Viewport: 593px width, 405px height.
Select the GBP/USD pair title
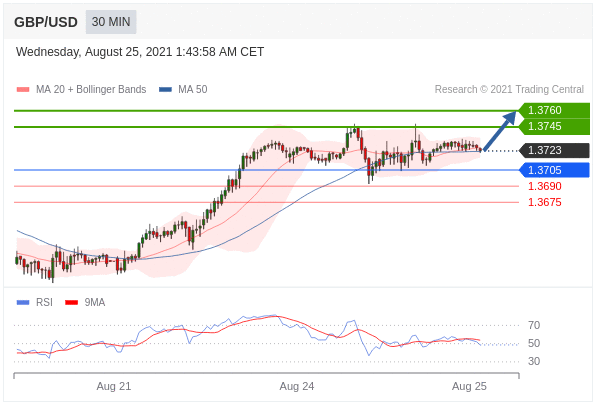coord(46,22)
